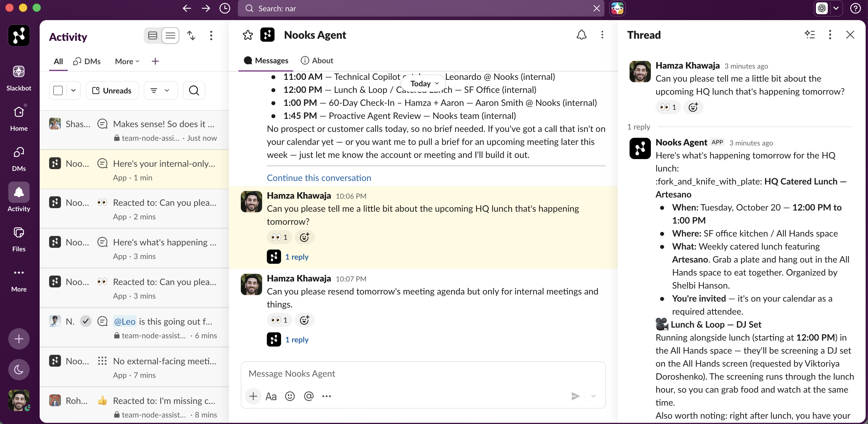The width and height of the screenshot is (868, 424).
Task: Open history clock icon in top bar
Action: (x=225, y=8)
